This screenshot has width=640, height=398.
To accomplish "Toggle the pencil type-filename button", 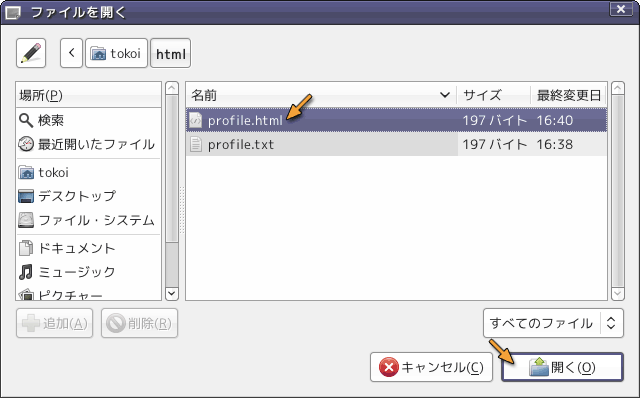I will click(x=31, y=53).
